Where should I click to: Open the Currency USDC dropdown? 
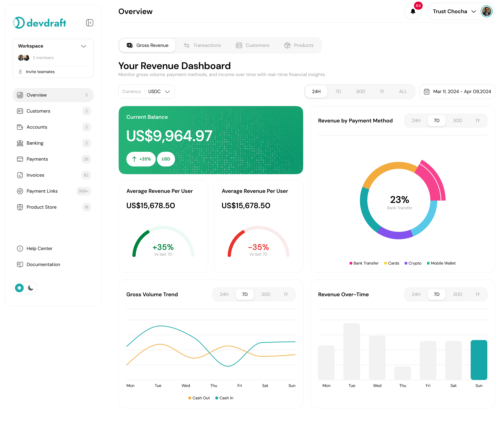click(159, 92)
